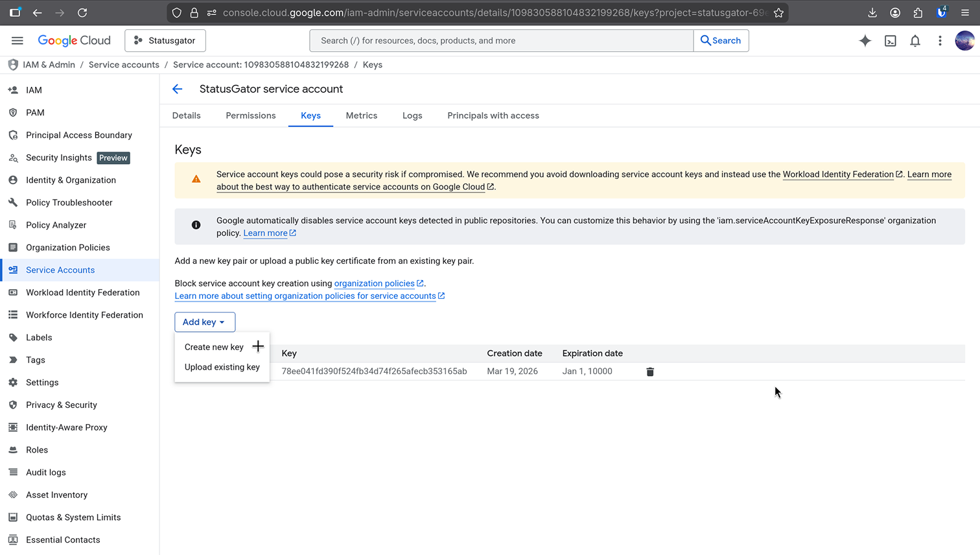
Task: Click Service accounts breadcrumb
Action: [x=124, y=65]
